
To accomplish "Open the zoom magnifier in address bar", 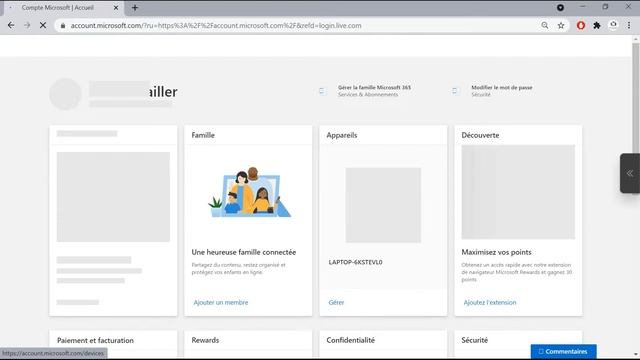I will [x=544, y=25].
